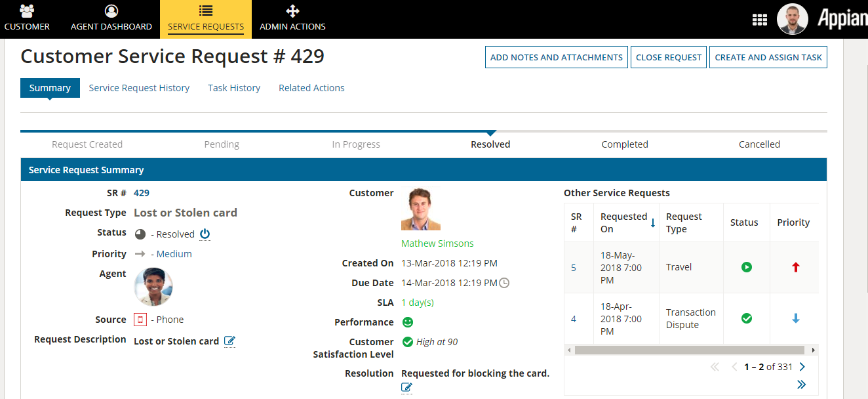The width and height of the screenshot is (868, 399).
Task: Click the Cancelled milestone step
Action: coord(759,144)
